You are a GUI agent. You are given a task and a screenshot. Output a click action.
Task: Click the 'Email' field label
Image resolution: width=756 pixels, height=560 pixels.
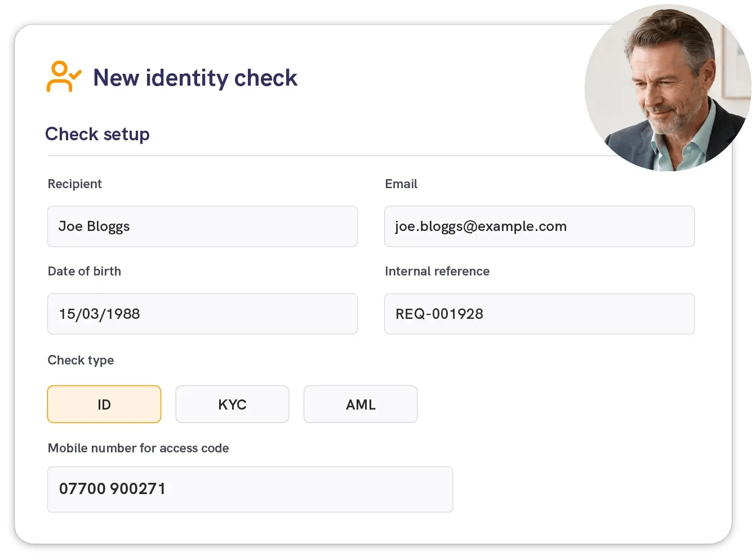[x=401, y=184]
